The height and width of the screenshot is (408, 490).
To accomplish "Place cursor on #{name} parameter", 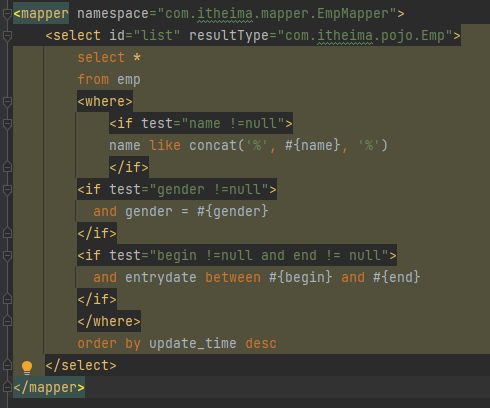I will [312, 146].
